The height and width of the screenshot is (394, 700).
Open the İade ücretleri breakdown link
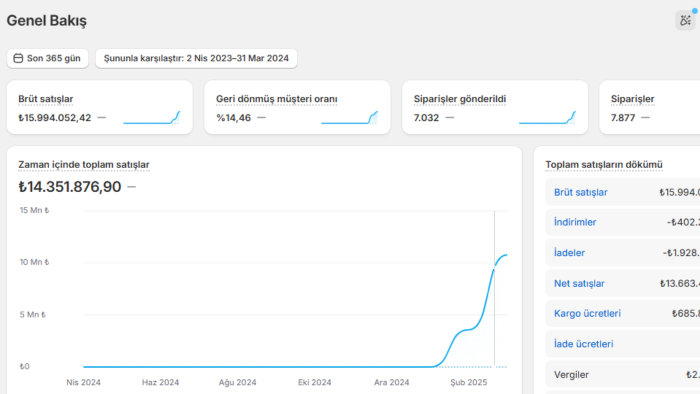point(583,344)
